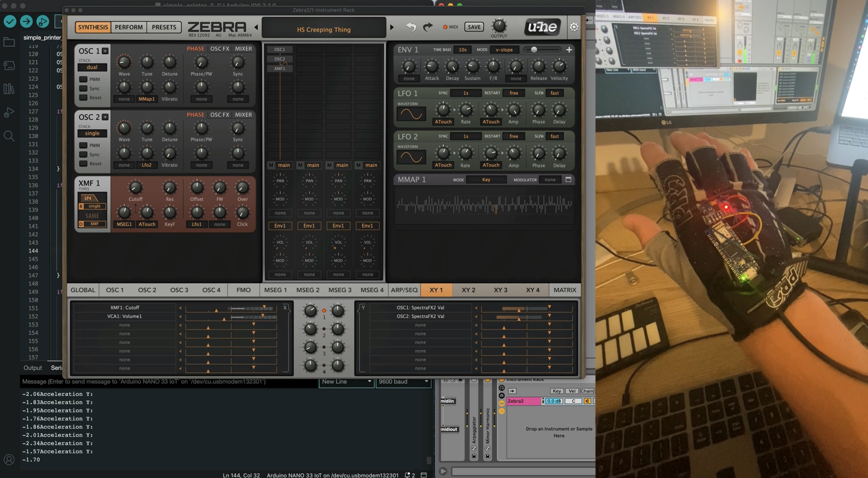Open the MMAP 1 editor window icon
Image resolution: width=868 pixels, height=478 pixels.
click(568, 180)
